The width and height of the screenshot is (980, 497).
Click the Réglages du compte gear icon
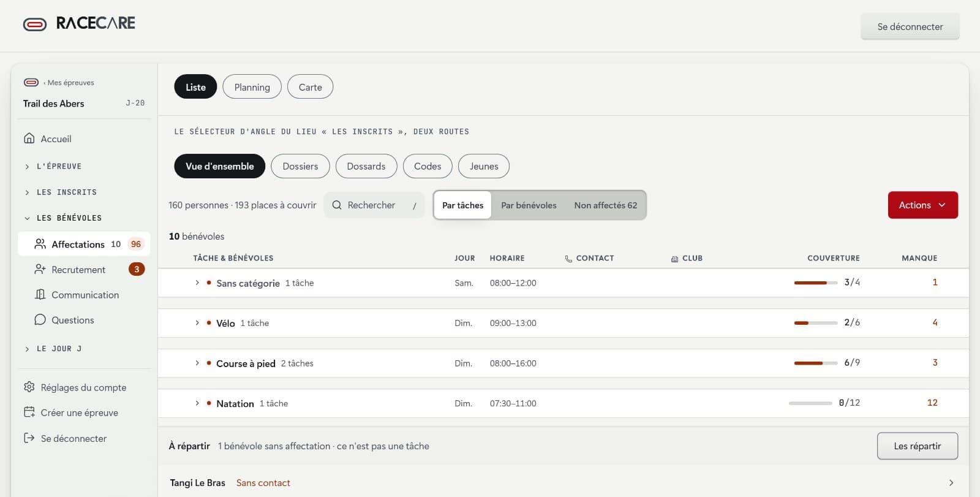(29, 387)
